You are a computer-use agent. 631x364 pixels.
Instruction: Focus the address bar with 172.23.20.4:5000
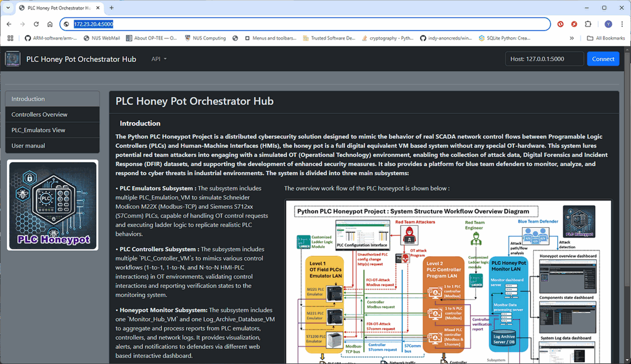(x=306, y=24)
